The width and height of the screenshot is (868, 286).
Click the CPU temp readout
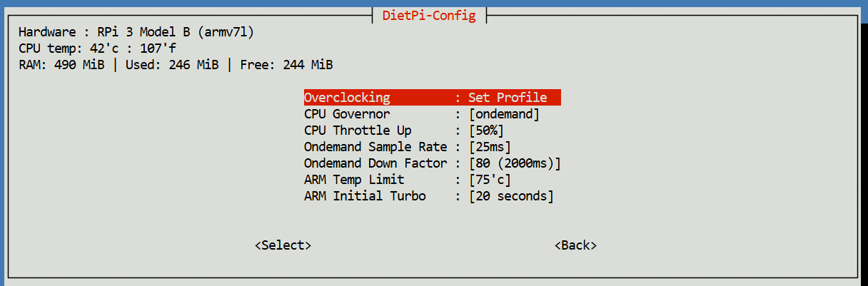point(97,48)
